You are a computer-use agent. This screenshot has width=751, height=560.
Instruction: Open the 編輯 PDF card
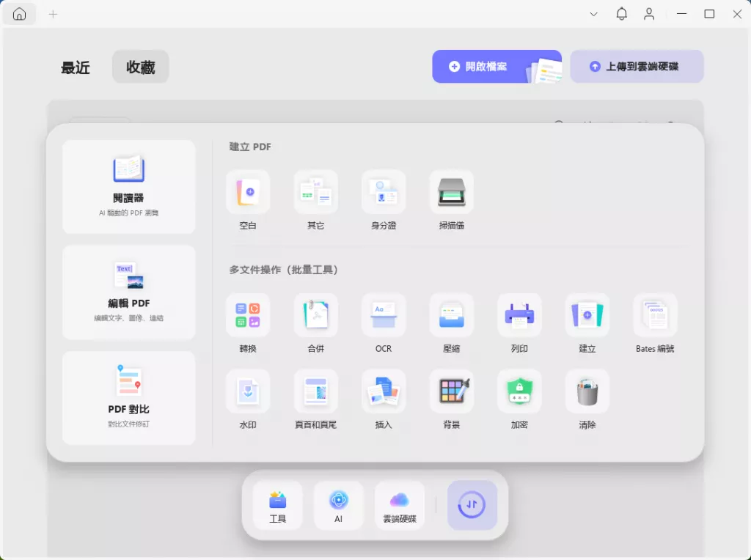click(x=129, y=292)
